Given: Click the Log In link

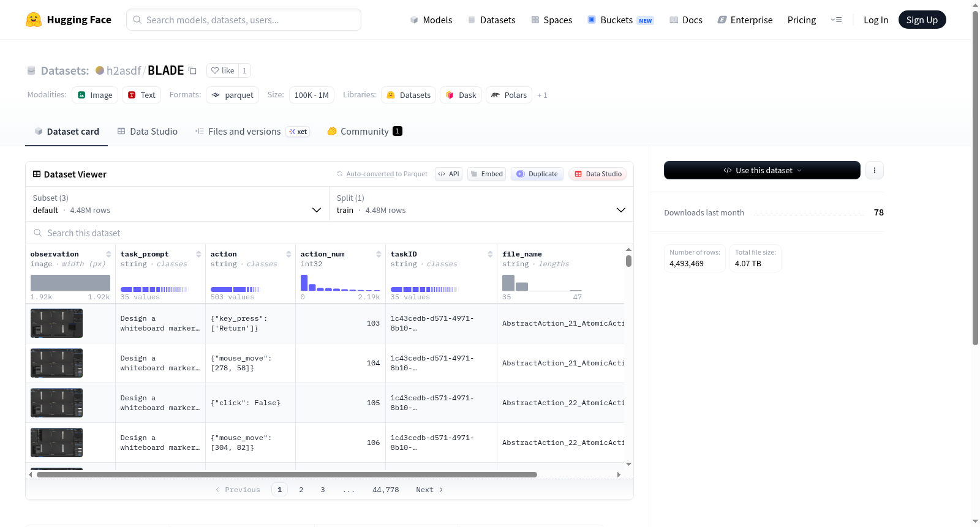Looking at the screenshot, I should coord(876,20).
